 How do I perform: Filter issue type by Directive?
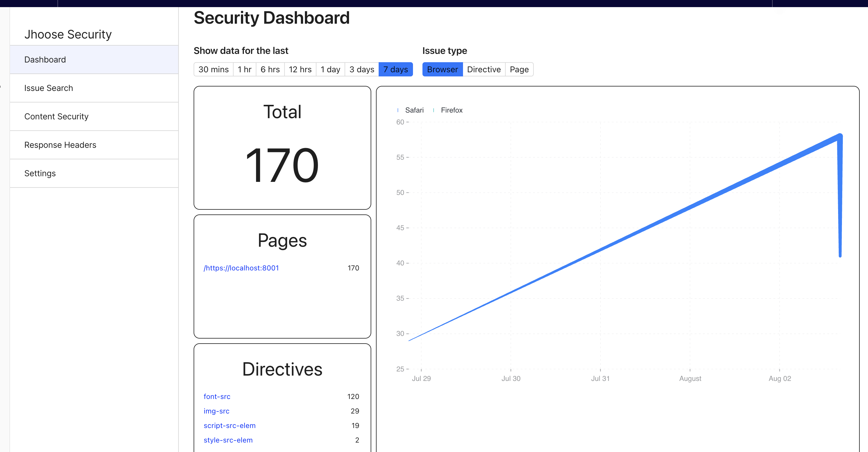483,69
